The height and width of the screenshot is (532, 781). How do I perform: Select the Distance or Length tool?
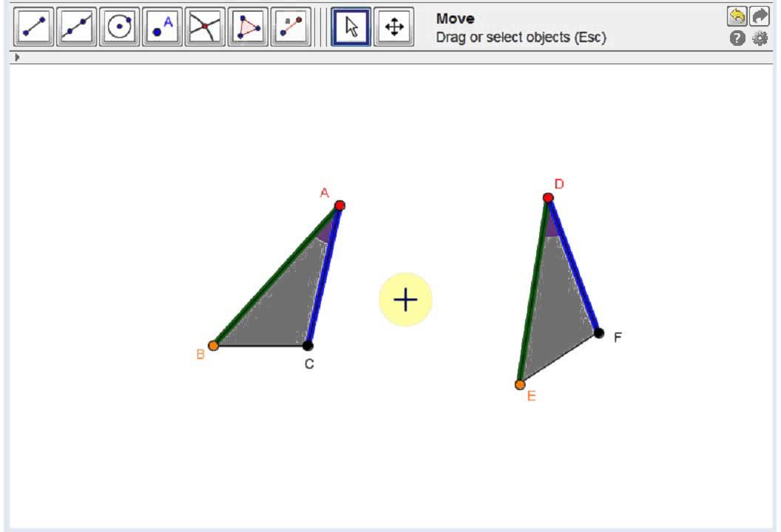pos(291,27)
